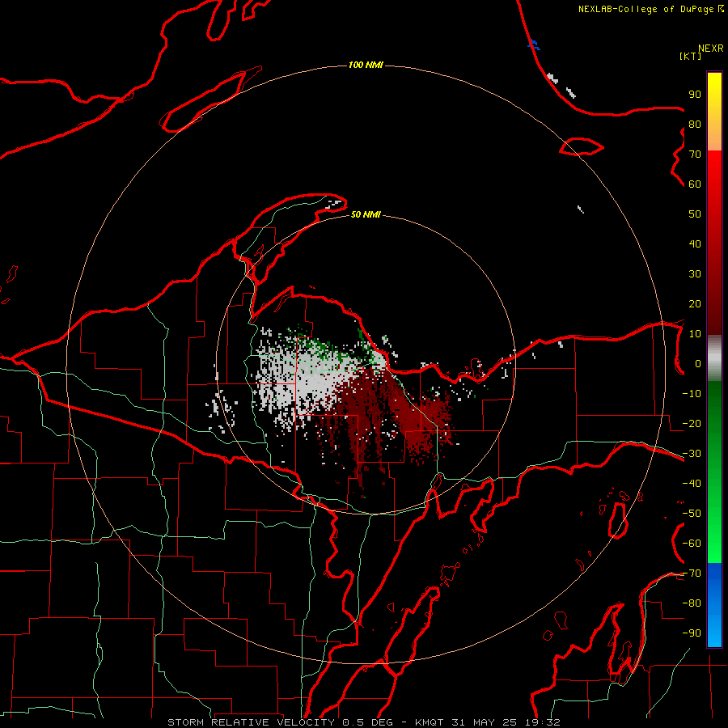The height and width of the screenshot is (728, 728).
Task: Click the 80 value on velocity scale
Action: click(x=695, y=125)
